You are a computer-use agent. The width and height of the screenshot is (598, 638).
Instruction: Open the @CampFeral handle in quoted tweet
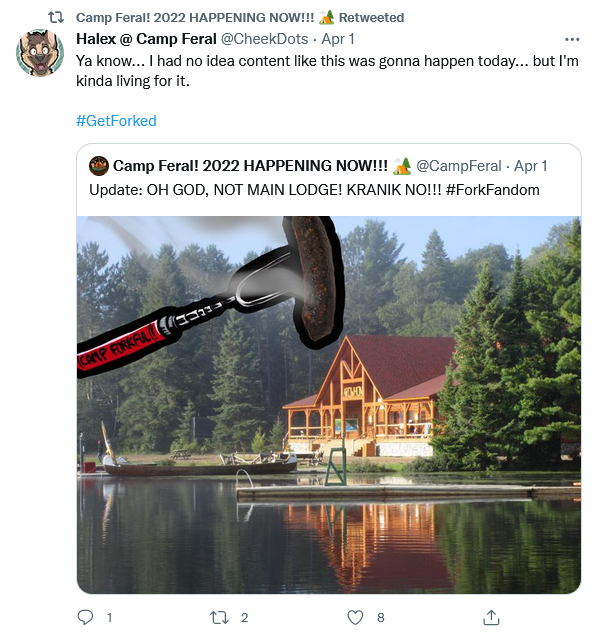[x=458, y=166]
